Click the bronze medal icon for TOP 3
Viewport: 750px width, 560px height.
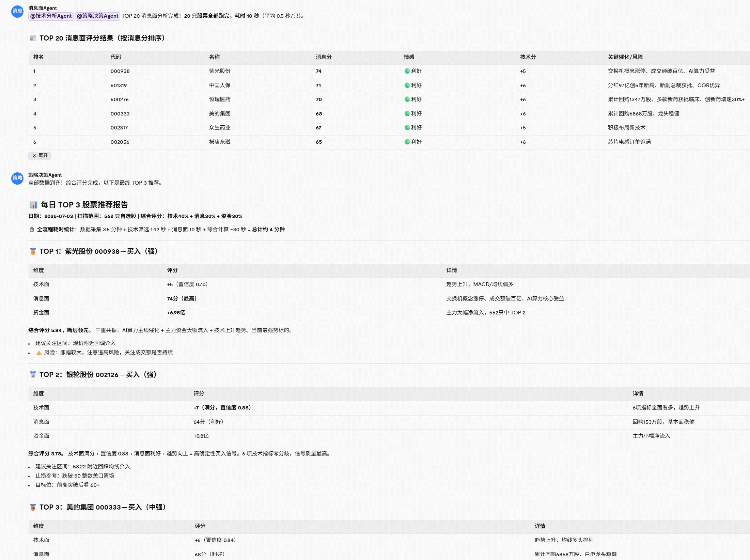(33, 507)
